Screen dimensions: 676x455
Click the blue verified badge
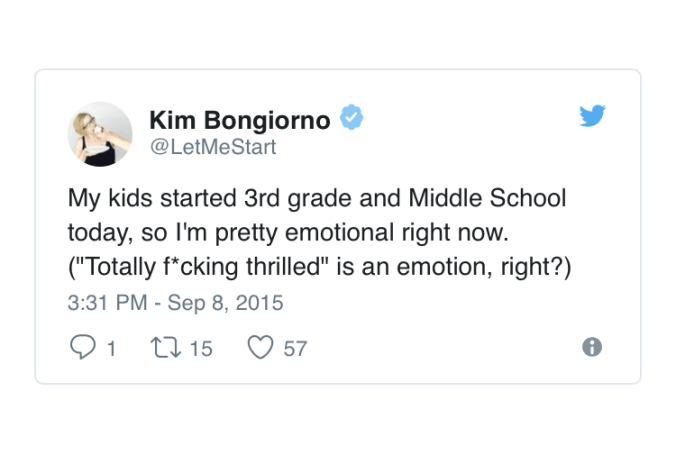(350, 119)
